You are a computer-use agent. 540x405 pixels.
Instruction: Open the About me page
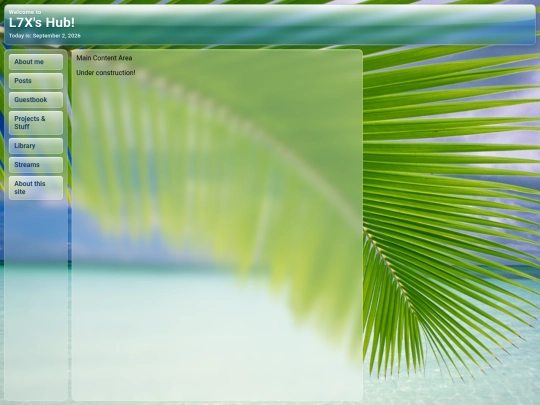tap(36, 62)
